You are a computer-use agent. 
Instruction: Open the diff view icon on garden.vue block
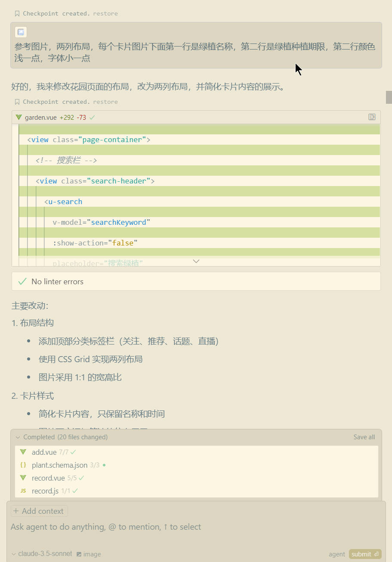coord(371,117)
